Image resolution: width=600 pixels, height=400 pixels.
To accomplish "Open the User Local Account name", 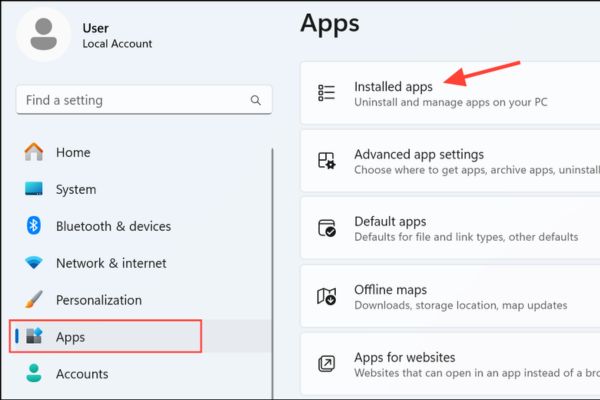I will pos(117,36).
